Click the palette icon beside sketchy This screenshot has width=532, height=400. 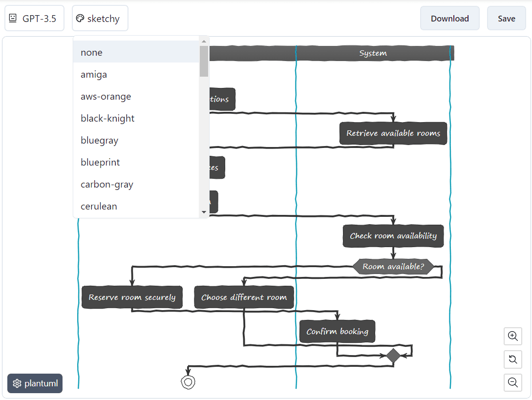click(80, 18)
